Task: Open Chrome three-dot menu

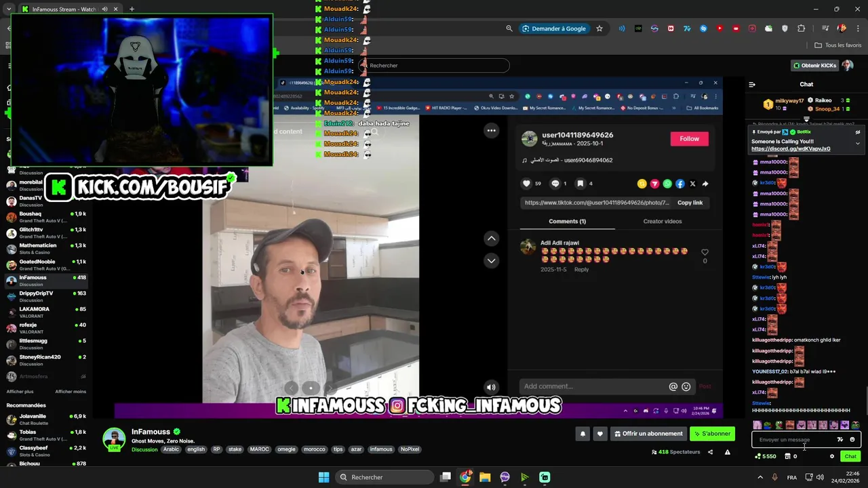Action: point(859,28)
